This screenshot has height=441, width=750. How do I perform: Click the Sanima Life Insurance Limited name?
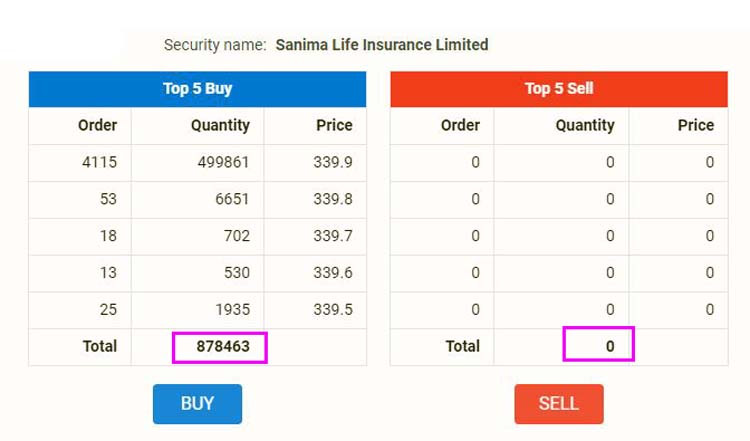click(381, 45)
